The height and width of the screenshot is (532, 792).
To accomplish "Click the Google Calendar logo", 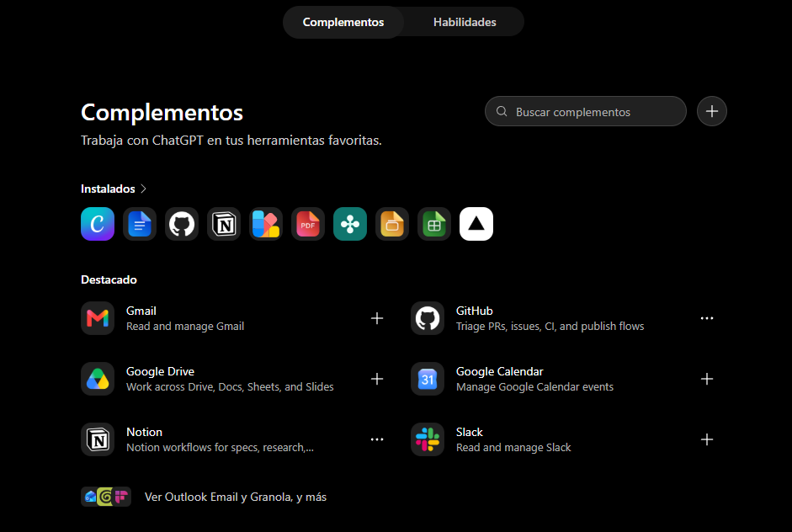I will tap(428, 379).
